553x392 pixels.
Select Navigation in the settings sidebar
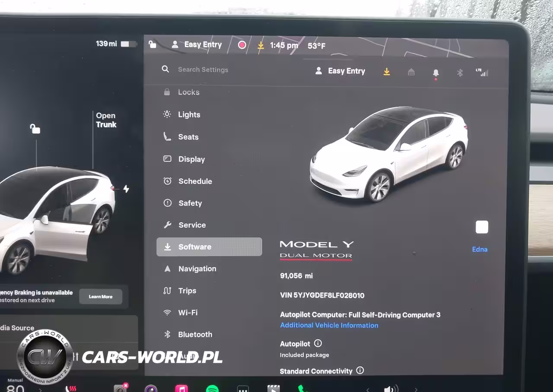tap(197, 269)
